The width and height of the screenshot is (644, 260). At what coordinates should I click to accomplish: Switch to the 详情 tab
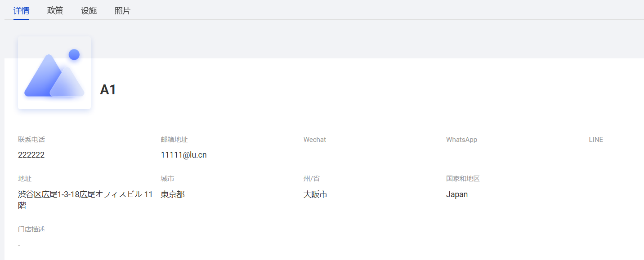click(x=21, y=11)
